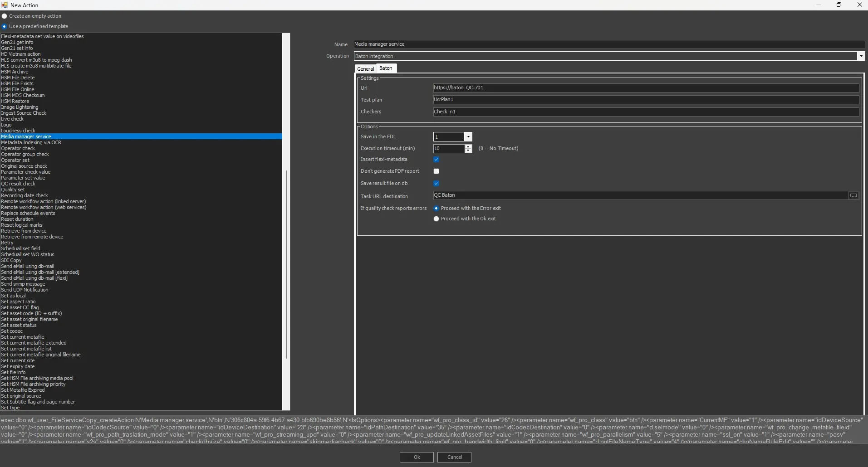Image resolution: width=868 pixels, height=467 pixels.
Task: Click the Test plan input field
Action: point(645,100)
